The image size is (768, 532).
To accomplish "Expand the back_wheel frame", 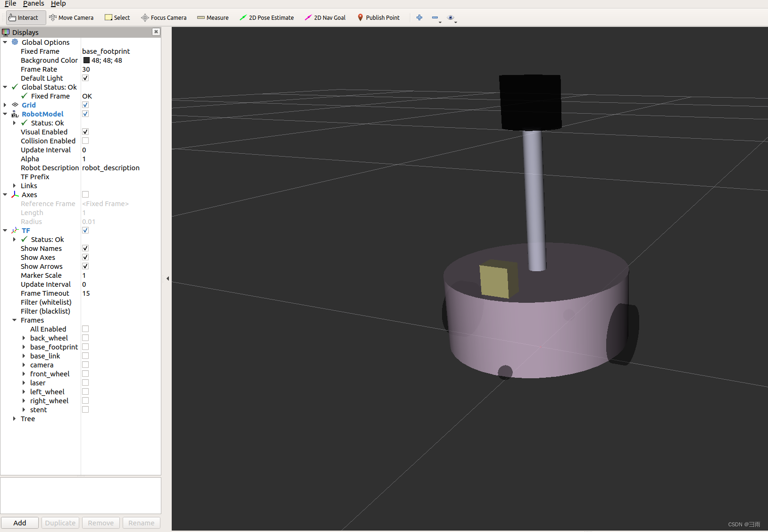I will tap(24, 338).
